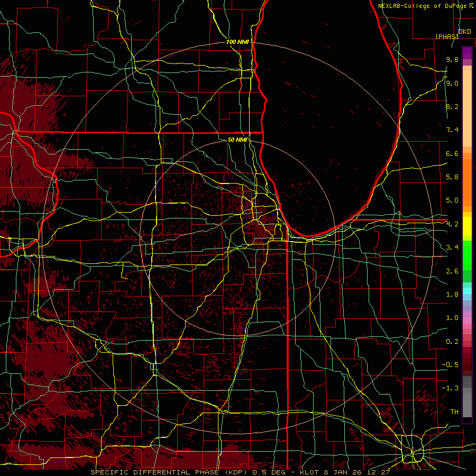This screenshot has width=476, height=476.
Task: Pick the bright green segment near 3.4
Action: (x=467, y=255)
